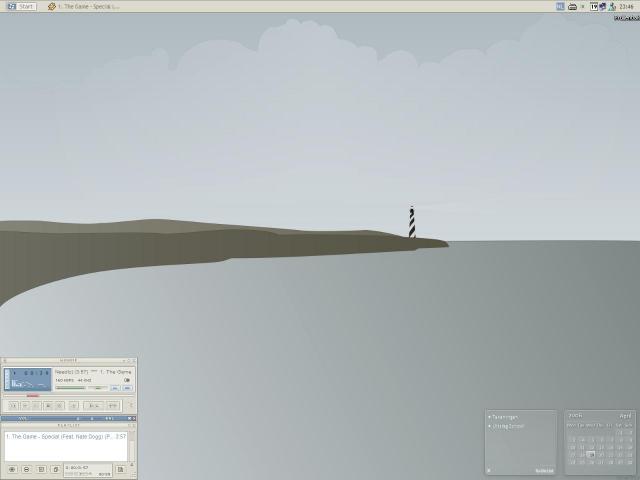Skip to next track in Winamp
640x480 pixels.
pyautogui.click(x=60, y=406)
